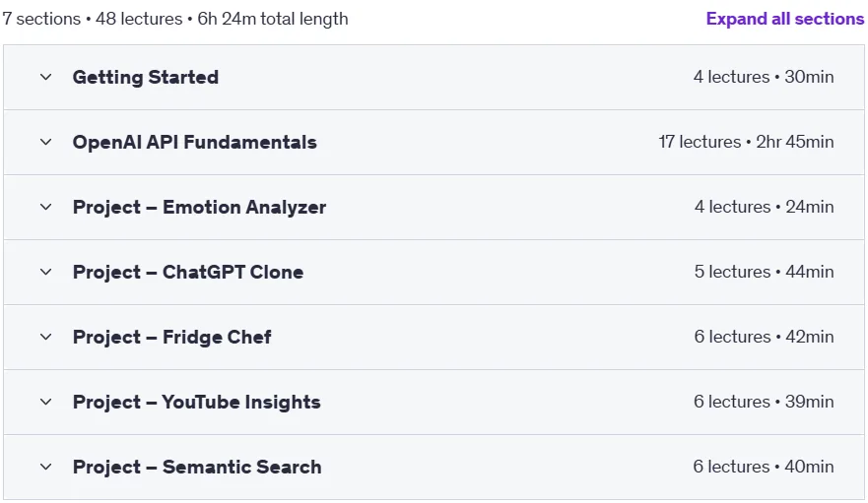This screenshot has width=868, height=503.
Task: Expand Project – Fridge Chef chevron
Action: (46, 337)
